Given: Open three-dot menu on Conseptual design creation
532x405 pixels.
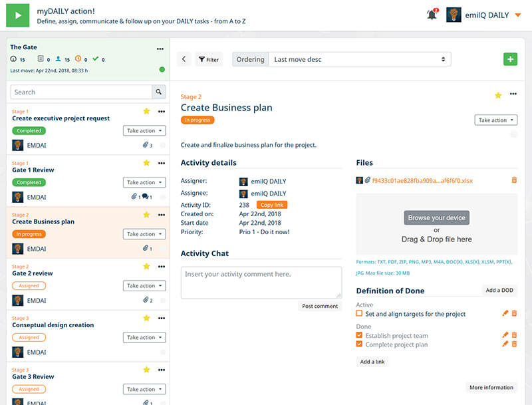Looking at the screenshot, I should tap(162, 318).
